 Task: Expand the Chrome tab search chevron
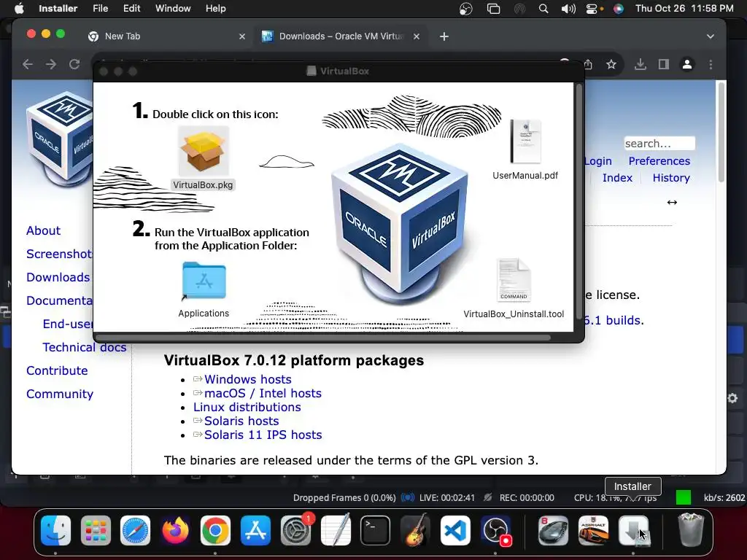[x=711, y=36]
